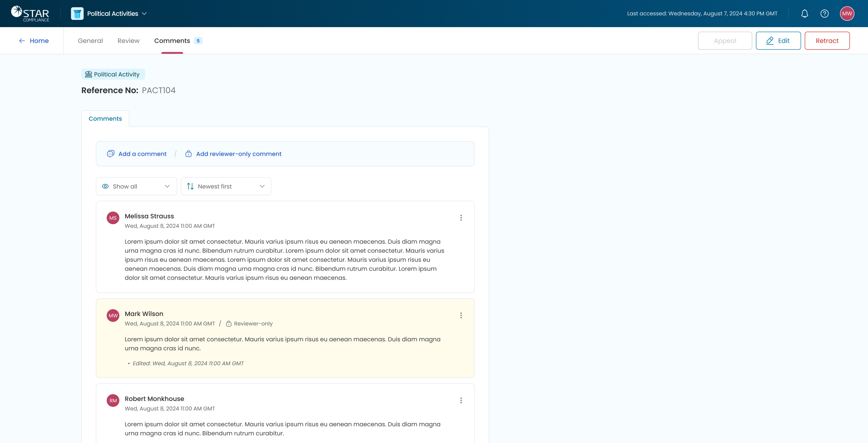This screenshot has height=443, width=868.
Task: Click the Political Activities pillar icon
Action: click(77, 14)
